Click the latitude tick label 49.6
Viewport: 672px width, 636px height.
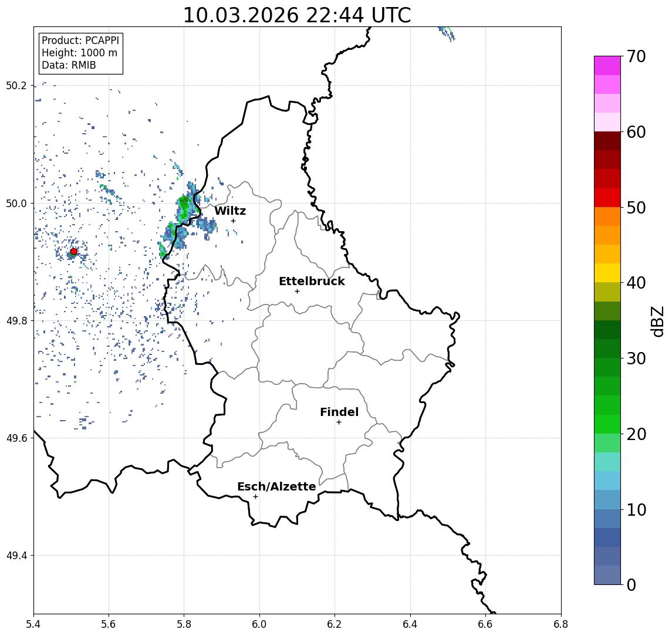[15, 438]
